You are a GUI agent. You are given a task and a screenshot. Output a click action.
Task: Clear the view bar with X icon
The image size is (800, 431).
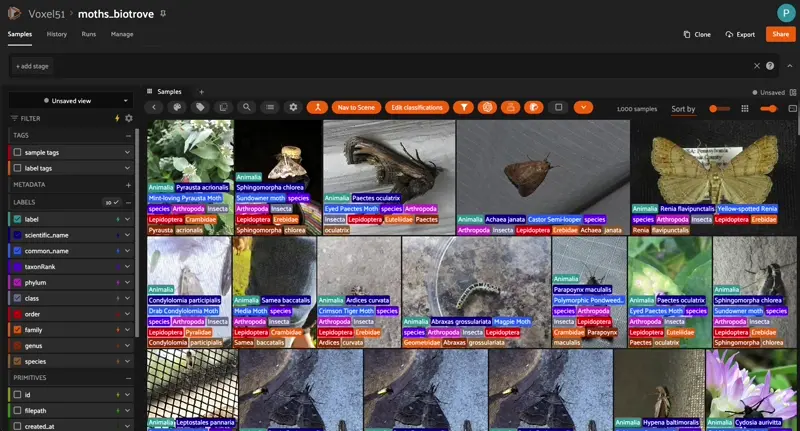pyautogui.click(x=757, y=66)
